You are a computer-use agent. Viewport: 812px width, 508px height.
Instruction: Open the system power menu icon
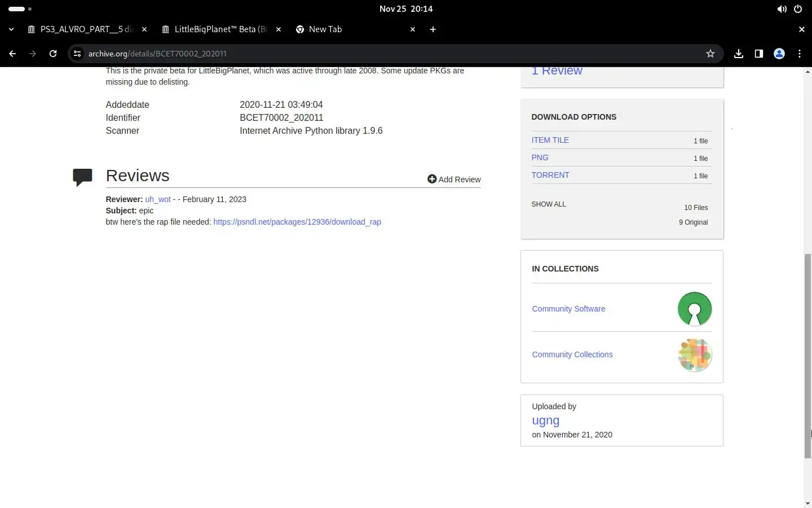[x=798, y=9]
